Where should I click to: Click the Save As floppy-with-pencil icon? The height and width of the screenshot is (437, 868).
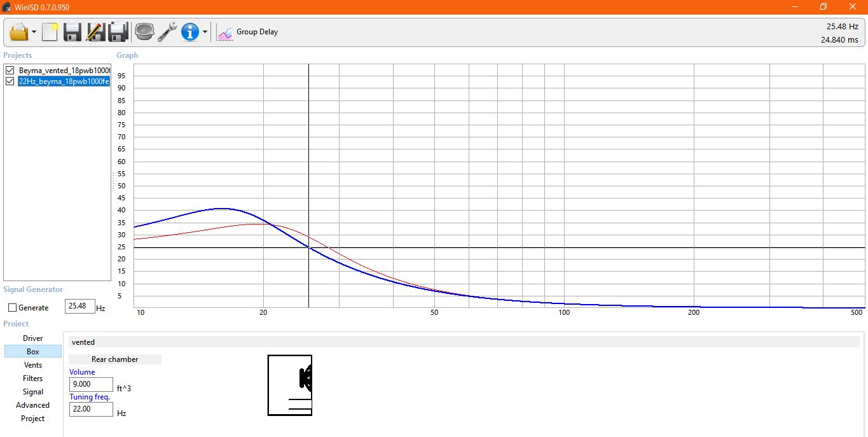(95, 32)
